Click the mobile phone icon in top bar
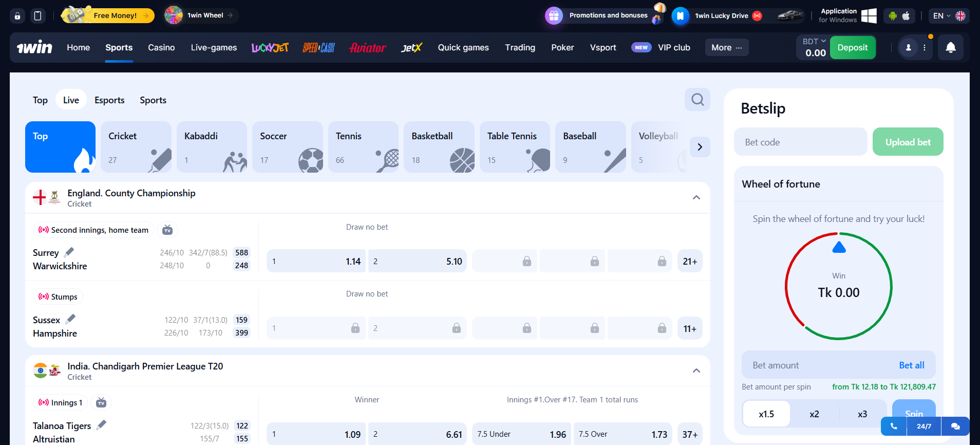This screenshot has width=980, height=445. [37, 16]
